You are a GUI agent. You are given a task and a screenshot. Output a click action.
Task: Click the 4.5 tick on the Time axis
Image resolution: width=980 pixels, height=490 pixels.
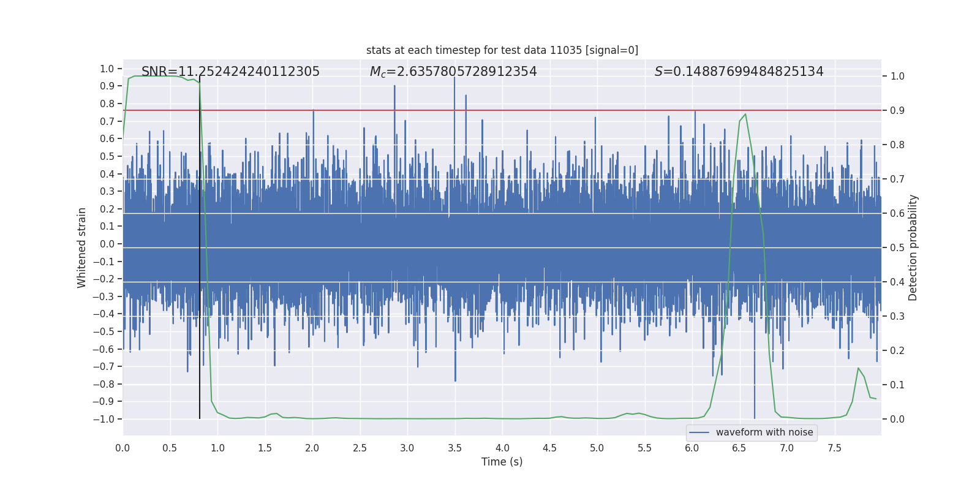(x=549, y=448)
